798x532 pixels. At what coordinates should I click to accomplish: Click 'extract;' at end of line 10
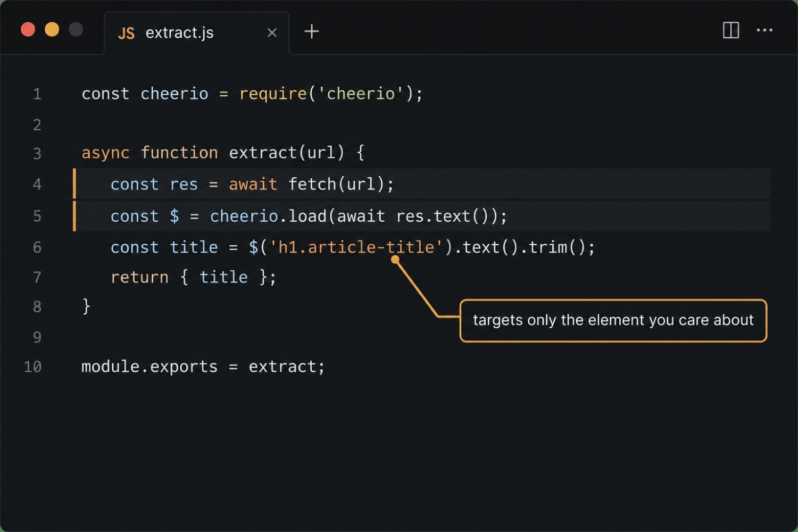point(287,367)
